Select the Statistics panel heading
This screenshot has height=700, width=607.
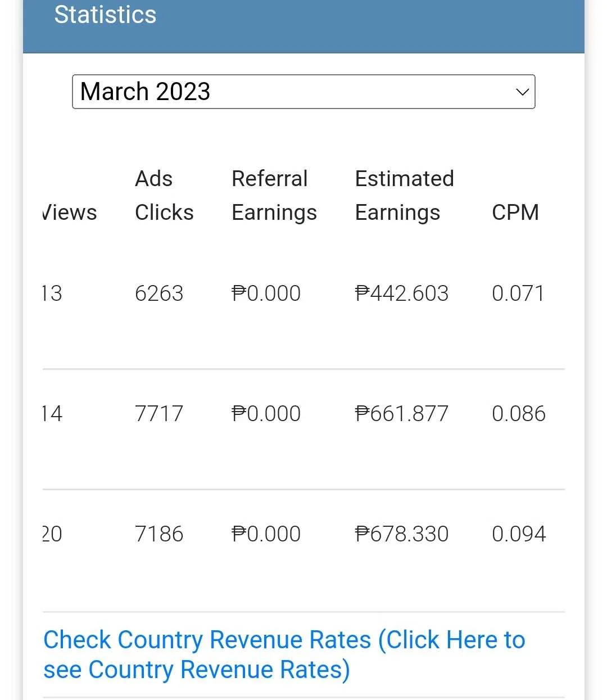(105, 15)
